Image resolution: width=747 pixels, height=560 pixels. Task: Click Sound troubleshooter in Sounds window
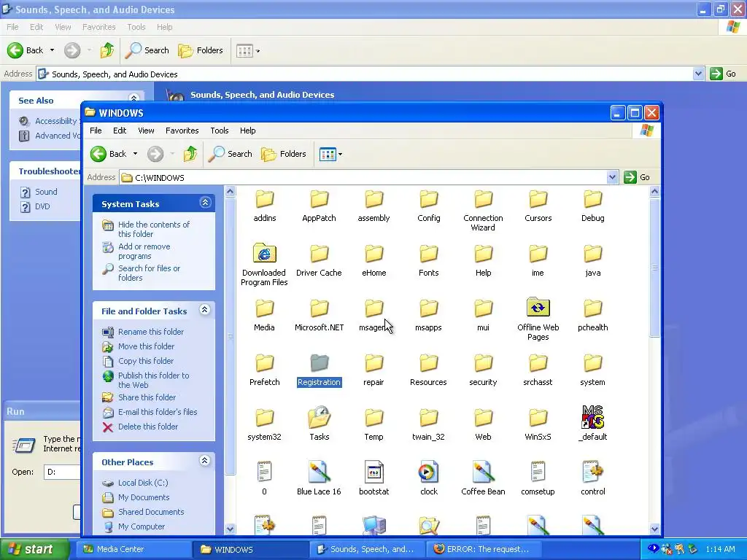(x=46, y=192)
